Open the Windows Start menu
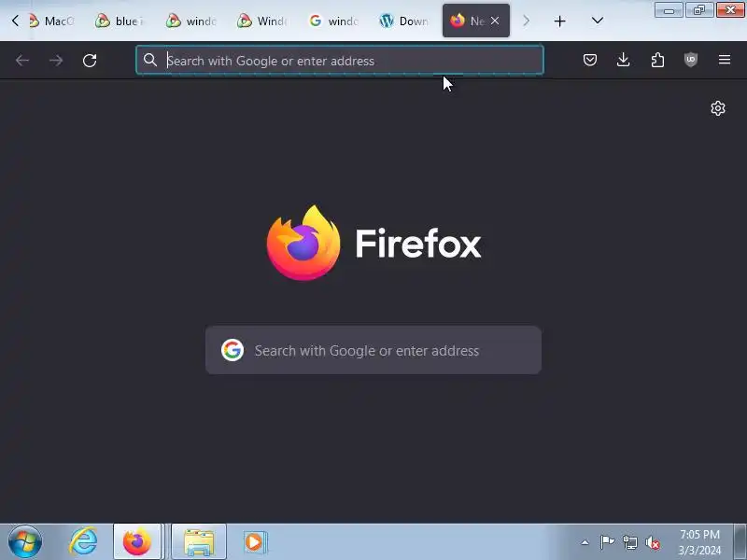This screenshot has width=747, height=560. (25, 542)
